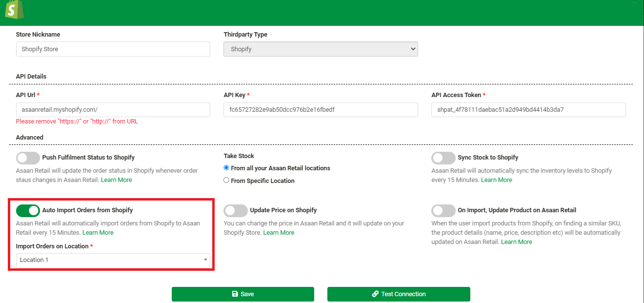Click the API Details section heading
This screenshot has width=644, height=303.
point(31,77)
